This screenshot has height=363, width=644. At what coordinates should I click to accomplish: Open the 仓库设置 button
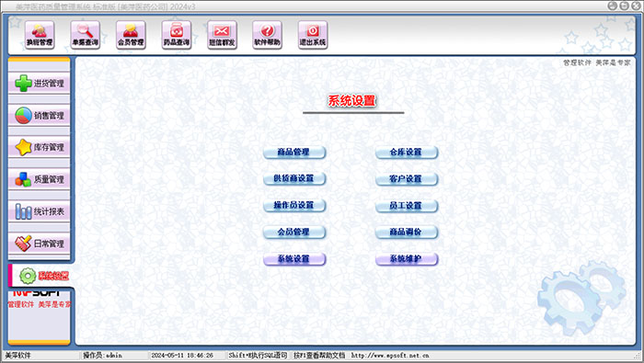coord(407,153)
